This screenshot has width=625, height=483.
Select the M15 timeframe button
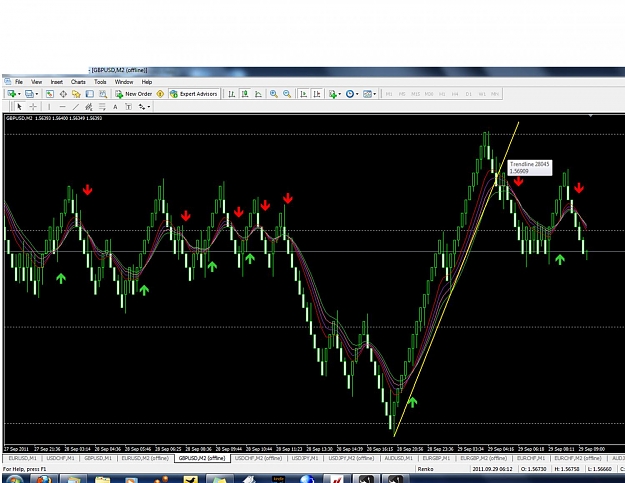tap(415, 94)
